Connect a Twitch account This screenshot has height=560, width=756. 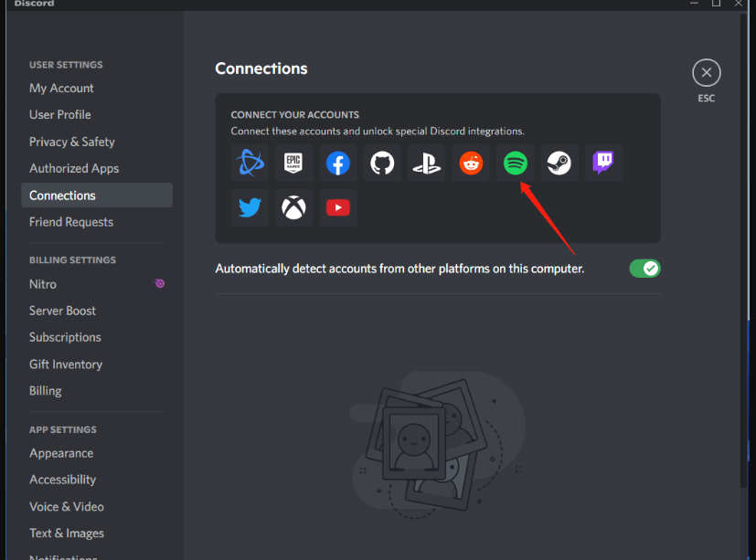click(603, 163)
